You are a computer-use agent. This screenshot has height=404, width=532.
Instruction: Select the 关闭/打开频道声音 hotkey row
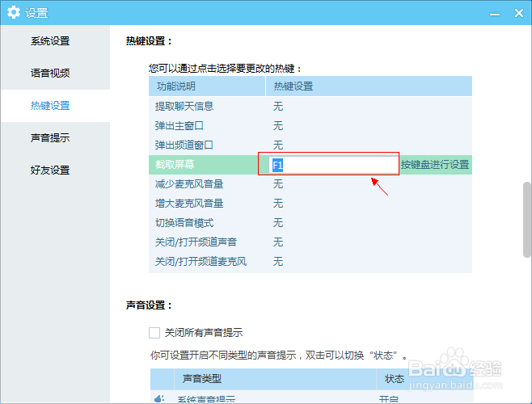click(310, 242)
